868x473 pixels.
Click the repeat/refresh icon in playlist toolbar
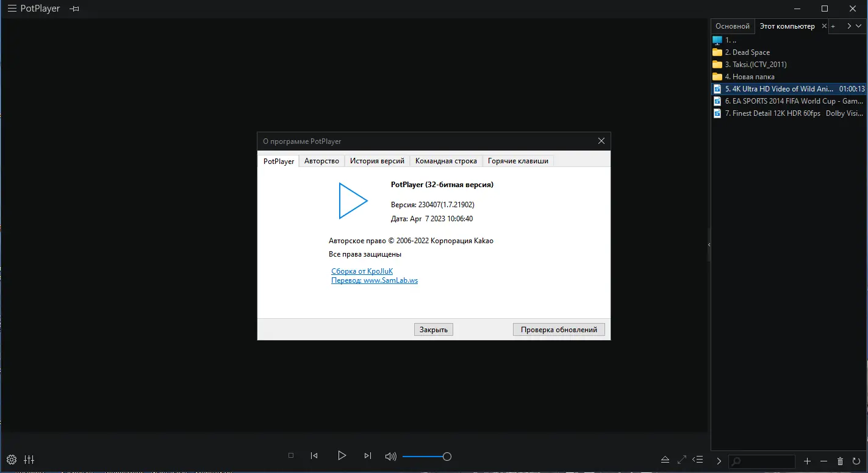pyautogui.click(x=856, y=461)
